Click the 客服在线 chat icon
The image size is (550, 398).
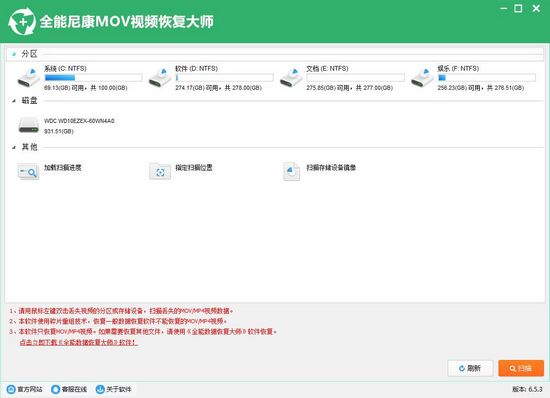point(55,389)
